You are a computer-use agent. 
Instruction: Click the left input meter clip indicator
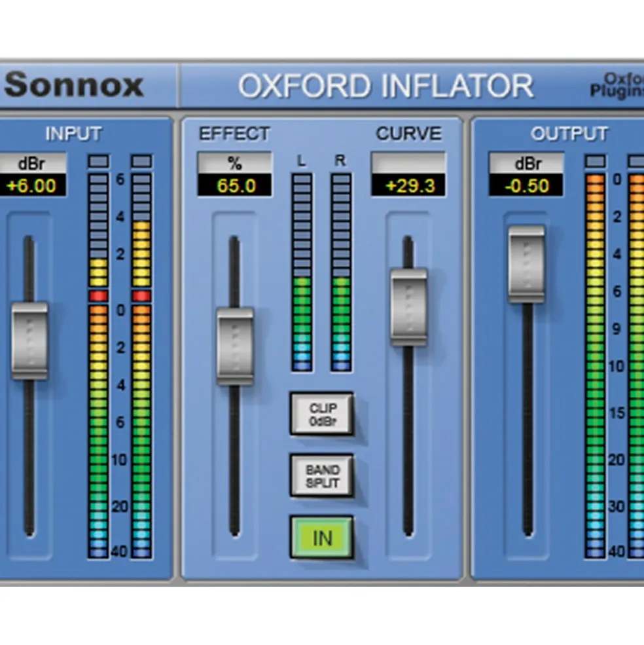[99, 161]
